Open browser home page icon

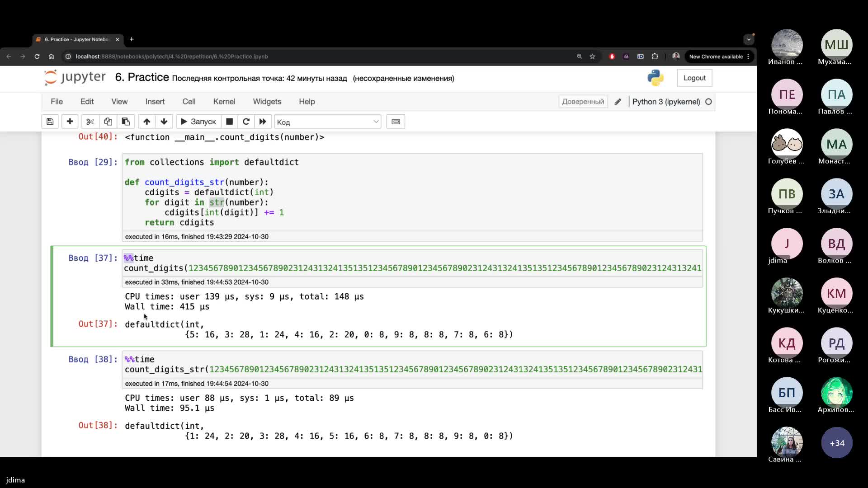pyautogui.click(x=51, y=56)
